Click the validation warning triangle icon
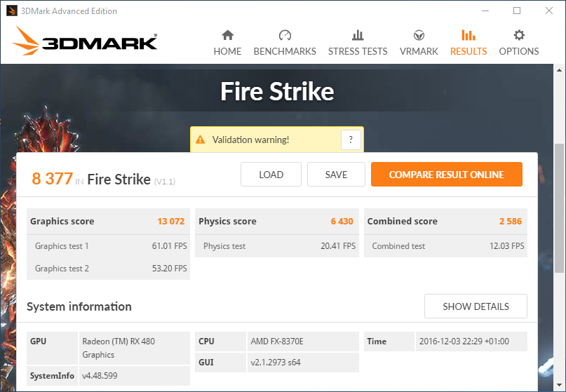 pyautogui.click(x=200, y=140)
